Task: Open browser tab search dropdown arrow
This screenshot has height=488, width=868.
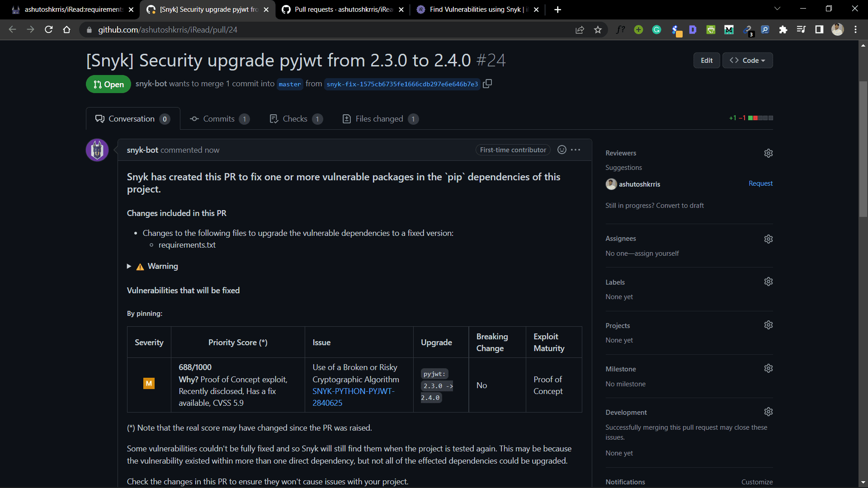Action: click(777, 9)
